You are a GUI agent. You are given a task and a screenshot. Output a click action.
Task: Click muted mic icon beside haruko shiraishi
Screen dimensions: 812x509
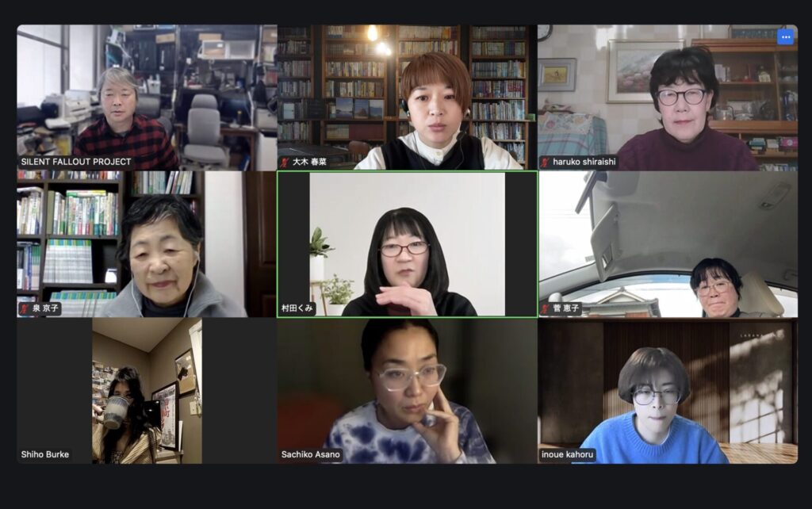point(545,162)
